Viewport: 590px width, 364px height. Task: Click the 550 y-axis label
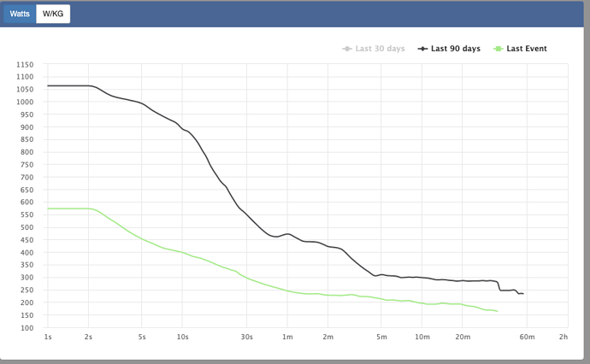click(x=27, y=214)
